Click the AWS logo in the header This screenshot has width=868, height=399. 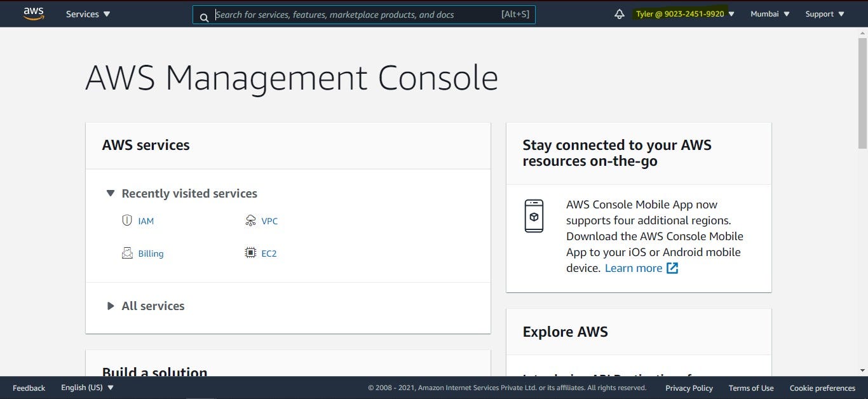(x=34, y=14)
